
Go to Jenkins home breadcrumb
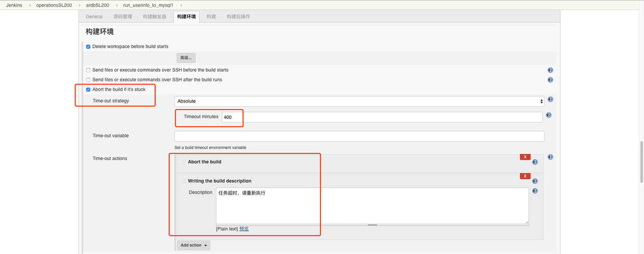point(14,5)
